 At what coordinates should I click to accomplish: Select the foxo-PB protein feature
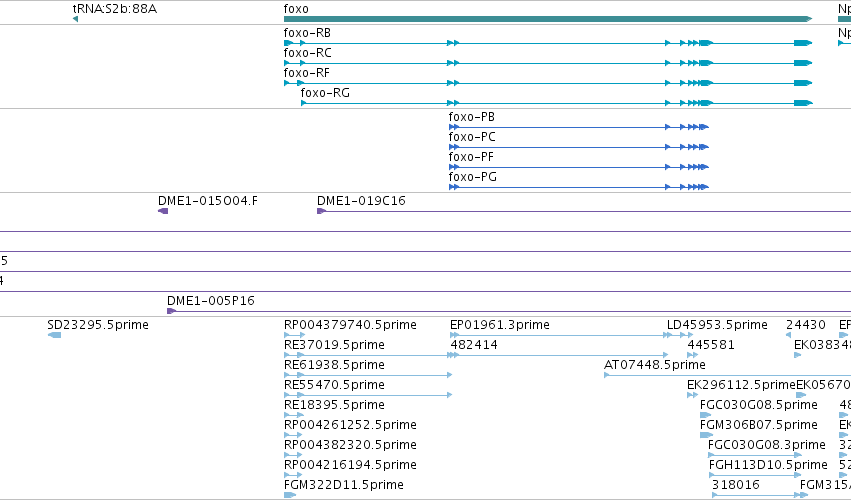[x=579, y=127]
